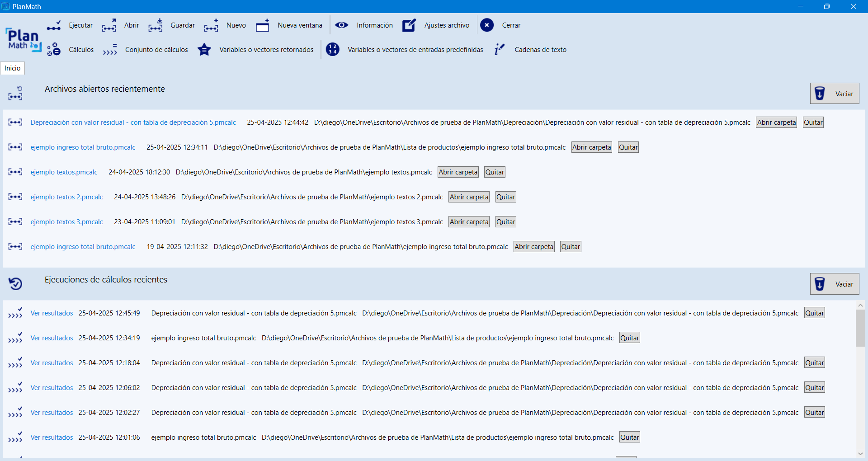Image resolution: width=868 pixels, height=461 pixels.
Task: Open Ajustes archivo via its pencil icon
Action: coord(409,25)
